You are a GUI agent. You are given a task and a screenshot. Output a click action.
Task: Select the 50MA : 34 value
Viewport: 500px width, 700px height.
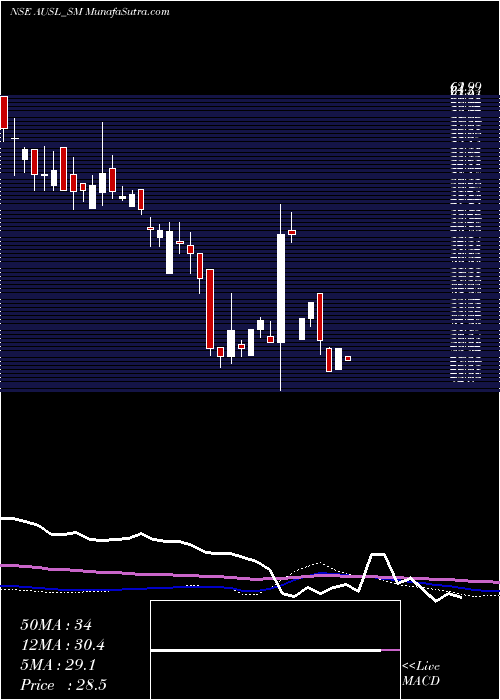click(56, 625)
